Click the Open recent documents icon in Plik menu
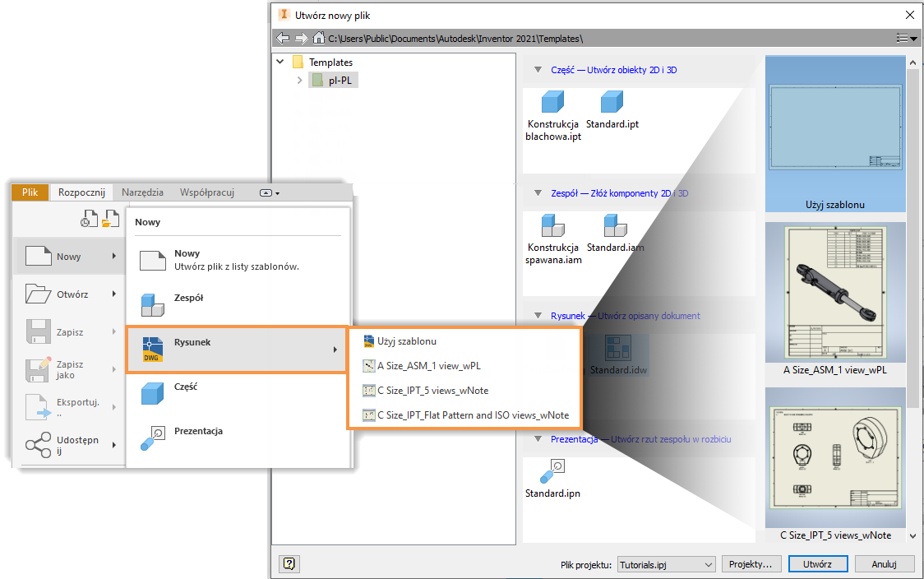The image size is (924, 579). (89, 218)
